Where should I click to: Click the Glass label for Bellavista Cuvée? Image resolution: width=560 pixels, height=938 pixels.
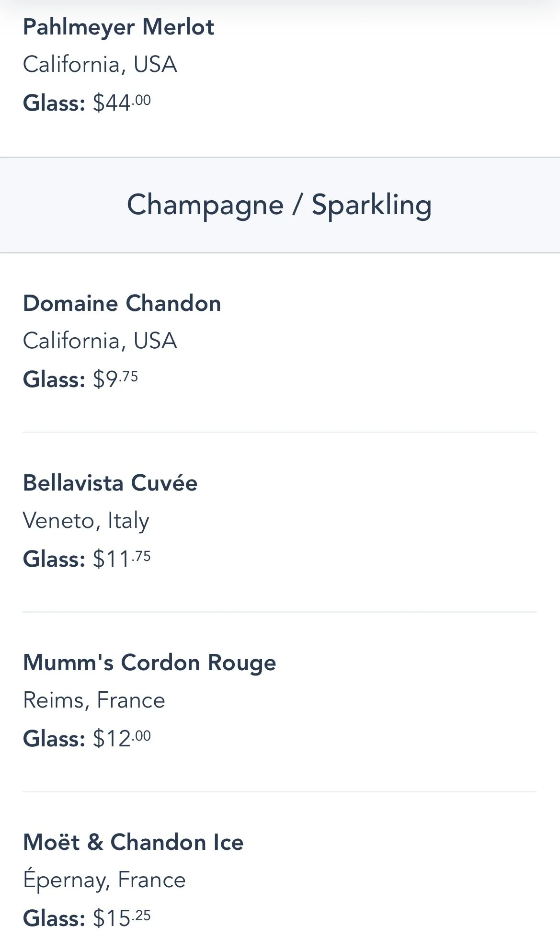[x=54, y=559]
